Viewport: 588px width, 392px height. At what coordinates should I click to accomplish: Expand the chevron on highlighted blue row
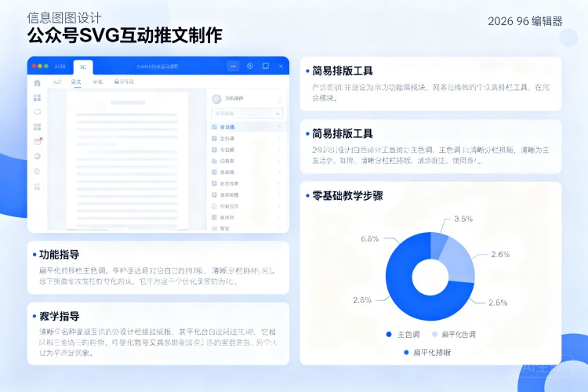tap(279, 127)
